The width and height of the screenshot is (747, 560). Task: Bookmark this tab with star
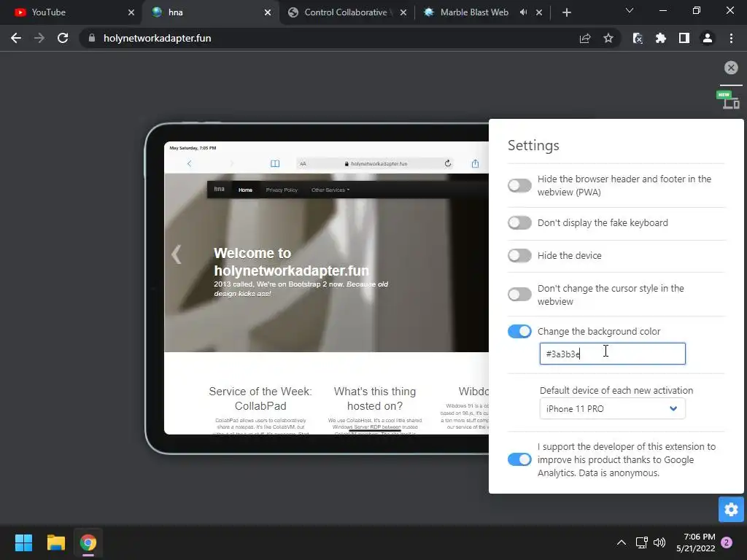(x=608, y=38)
